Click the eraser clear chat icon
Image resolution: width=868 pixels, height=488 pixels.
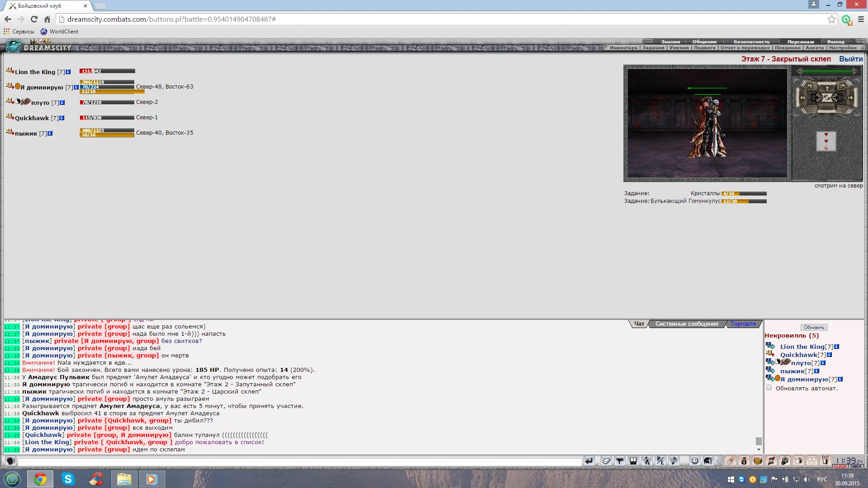(606, 460)
